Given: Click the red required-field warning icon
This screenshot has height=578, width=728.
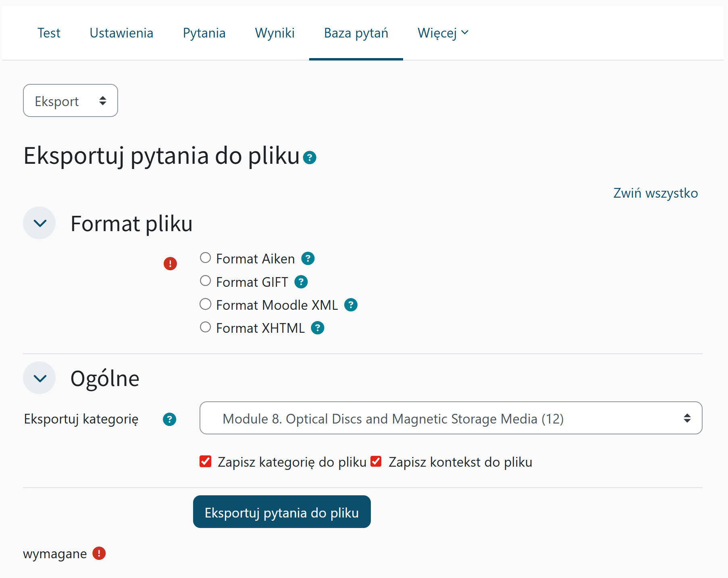Looking at the screenshot, I should pos(170,263).
